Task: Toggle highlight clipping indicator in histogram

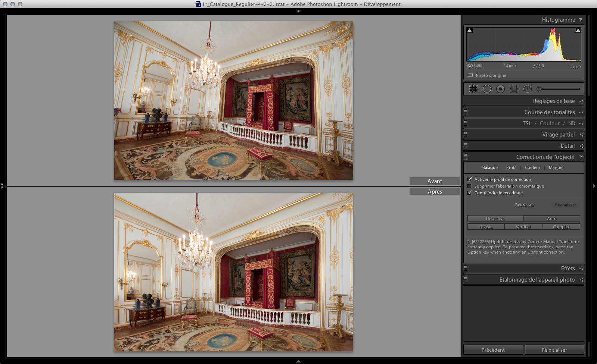Action: tap(578, 30)
